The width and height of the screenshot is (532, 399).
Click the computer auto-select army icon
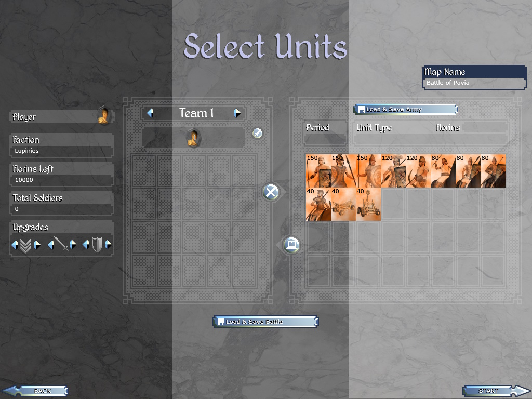tap(291, 244)
